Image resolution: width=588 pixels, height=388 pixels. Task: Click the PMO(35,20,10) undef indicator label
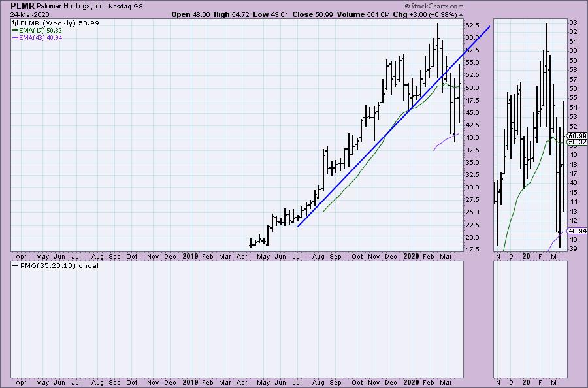pyautogui.click(x=60, y=265)
